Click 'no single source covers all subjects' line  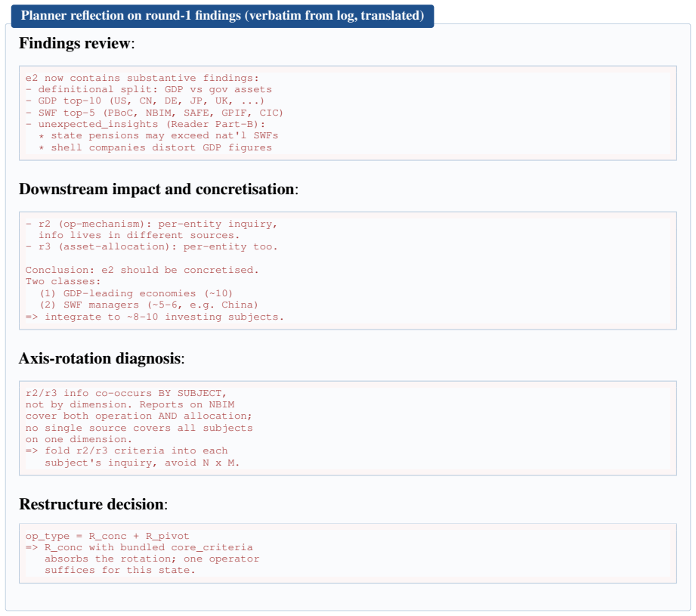(x=139, y=429)
